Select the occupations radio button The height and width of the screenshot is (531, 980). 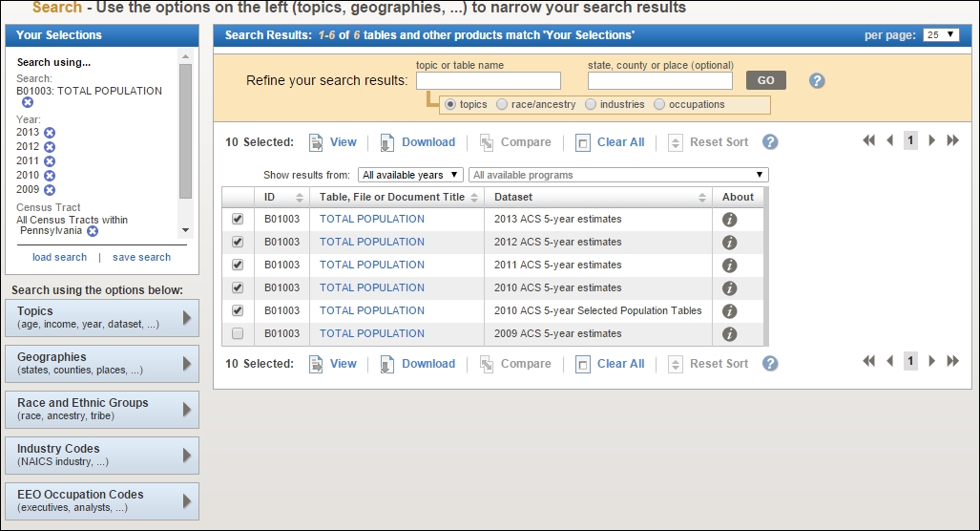(x=658, y=104)
